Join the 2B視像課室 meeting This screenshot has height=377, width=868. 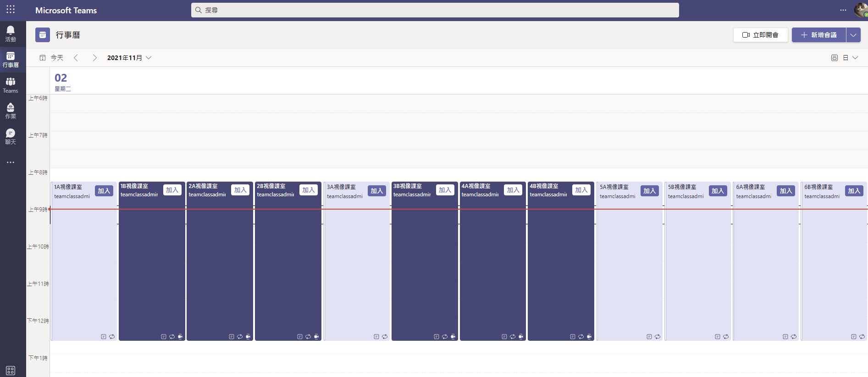(308, 190)
